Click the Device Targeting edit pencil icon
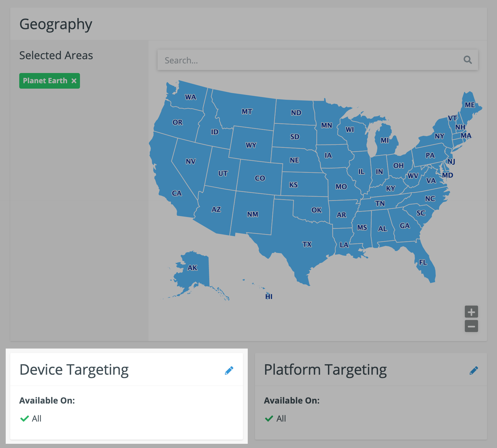 [229, 370]
